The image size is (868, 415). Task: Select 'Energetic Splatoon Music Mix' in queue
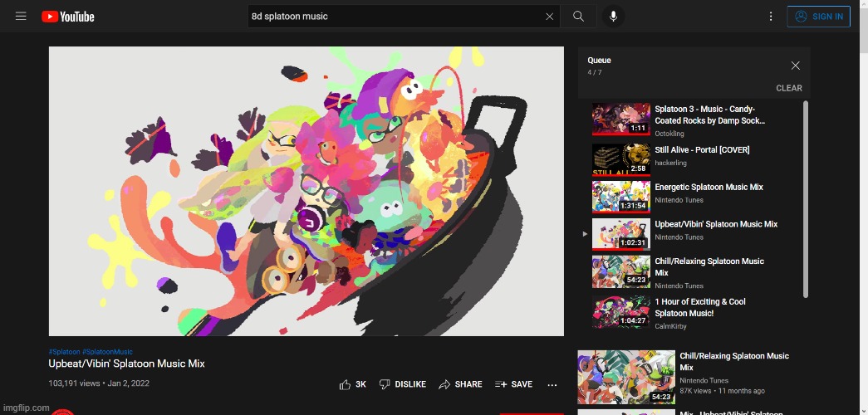click(x=709, y=187)
